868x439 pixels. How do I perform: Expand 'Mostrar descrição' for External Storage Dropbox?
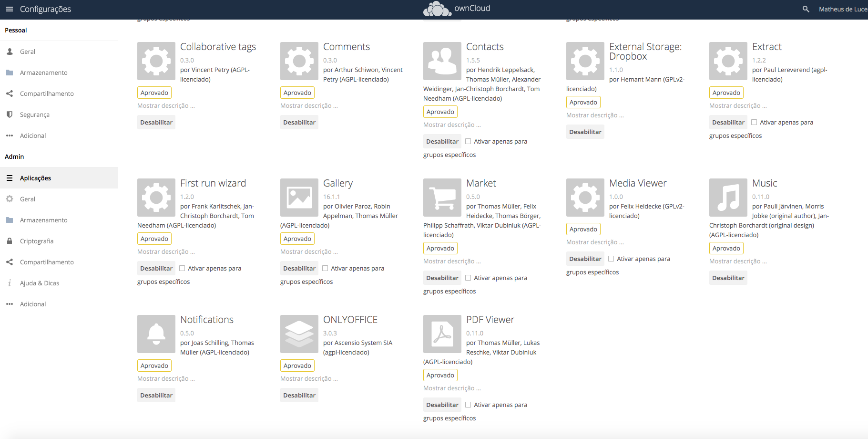click(595, 115)
